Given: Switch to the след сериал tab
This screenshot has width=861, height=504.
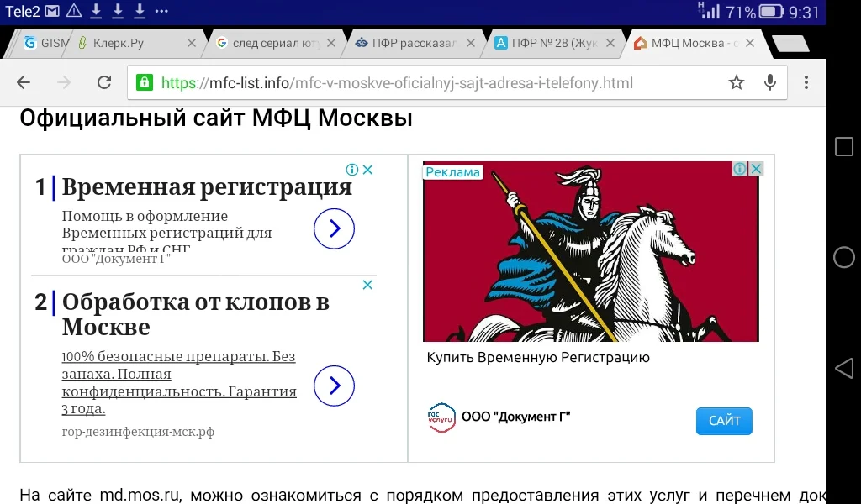Looking at the screenshot, I should (273, 43).
